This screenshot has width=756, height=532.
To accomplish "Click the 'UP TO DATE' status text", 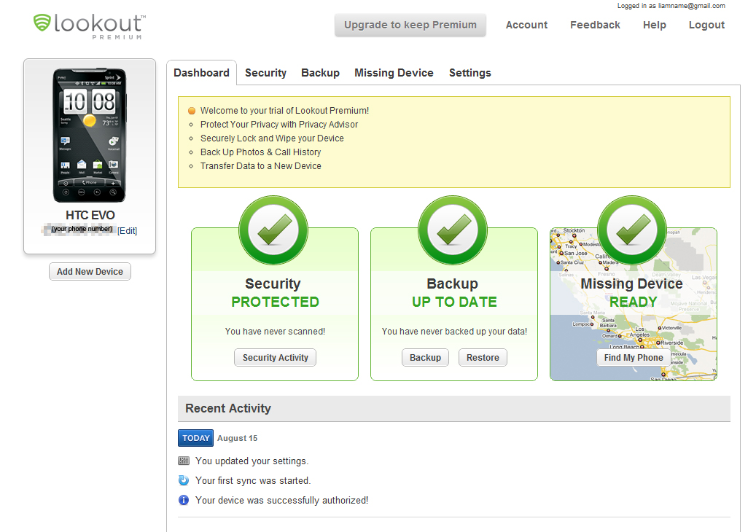I will pos(454,302).
